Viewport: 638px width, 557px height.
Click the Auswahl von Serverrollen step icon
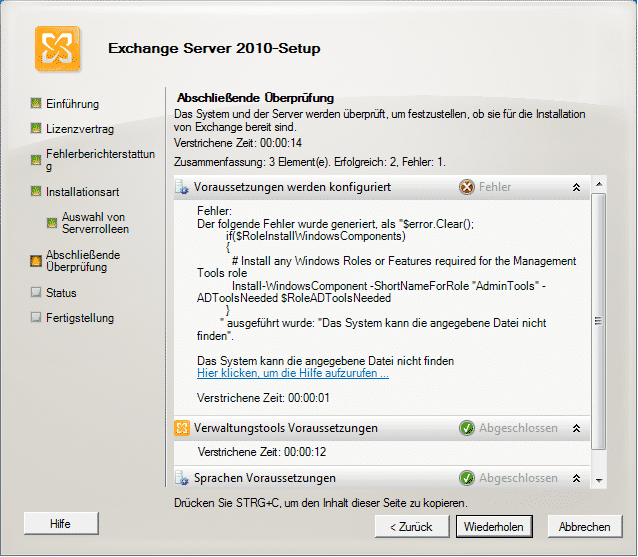[x=52, y=223]
